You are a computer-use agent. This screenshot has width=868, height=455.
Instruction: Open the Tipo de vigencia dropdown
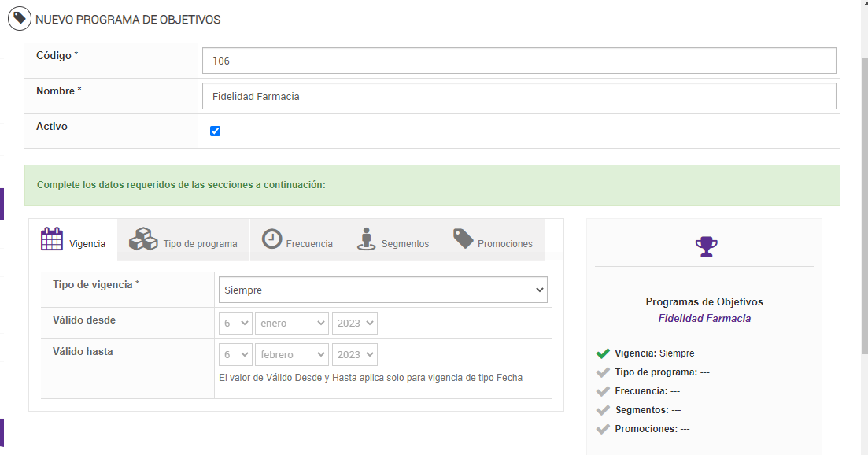382,290
